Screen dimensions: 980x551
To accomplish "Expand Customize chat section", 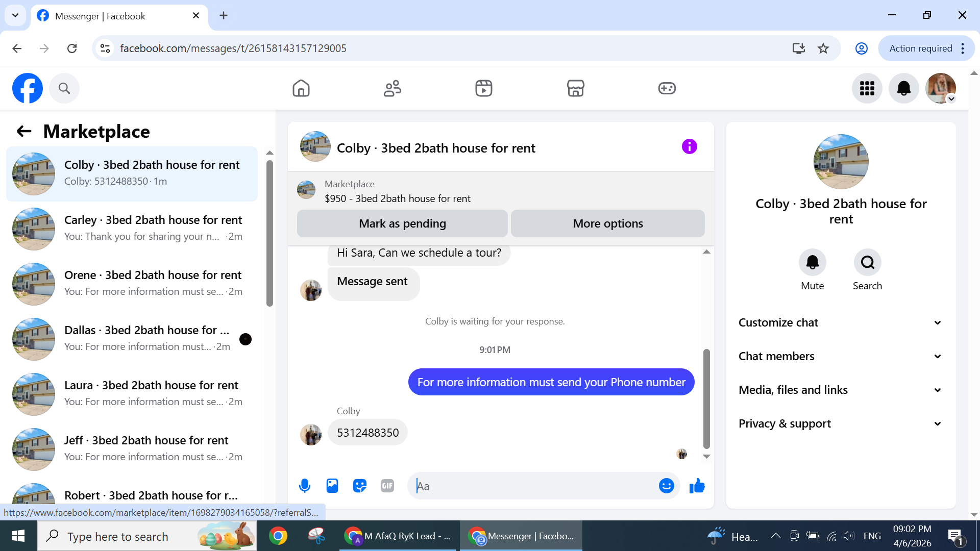I will coord(841,322).
